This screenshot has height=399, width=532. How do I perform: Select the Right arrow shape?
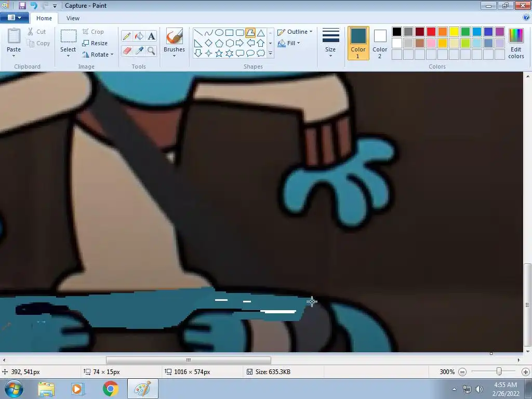pos(240,43)
